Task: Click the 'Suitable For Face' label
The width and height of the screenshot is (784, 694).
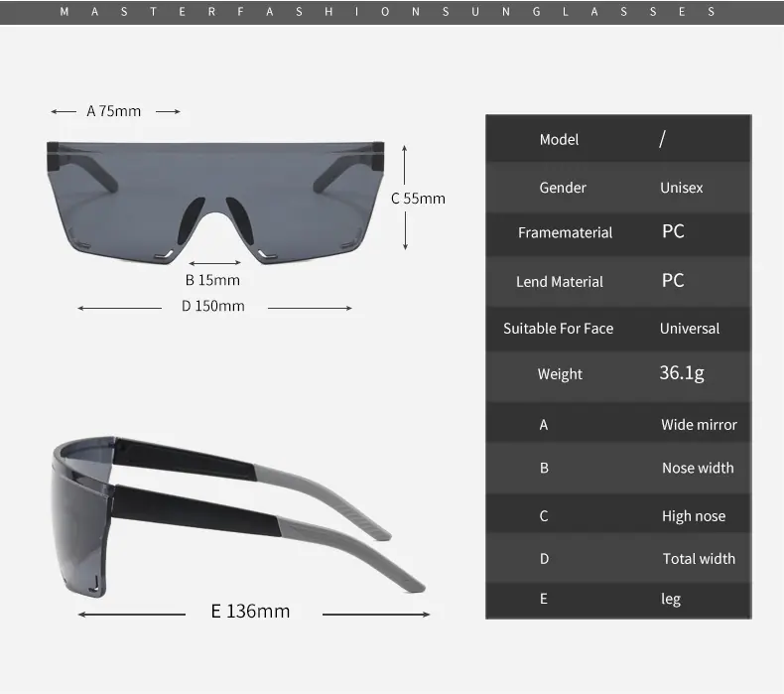Action: point(558,329)
